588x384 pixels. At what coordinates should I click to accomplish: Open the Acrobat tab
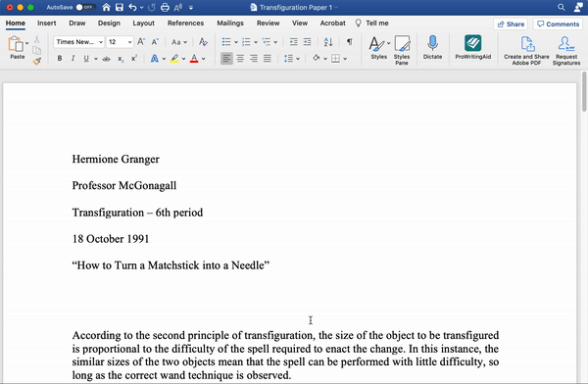[332, 24]
